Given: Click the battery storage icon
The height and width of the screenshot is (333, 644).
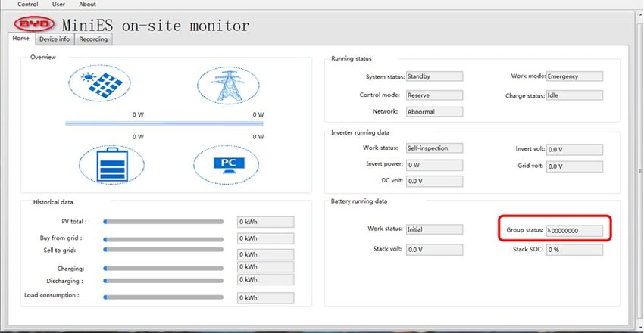Looking at the screenshot, I should (111, 164).
